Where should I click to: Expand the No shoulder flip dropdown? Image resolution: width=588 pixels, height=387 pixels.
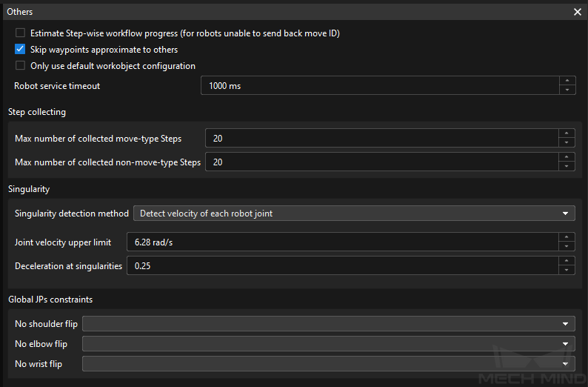click(329, 323)
